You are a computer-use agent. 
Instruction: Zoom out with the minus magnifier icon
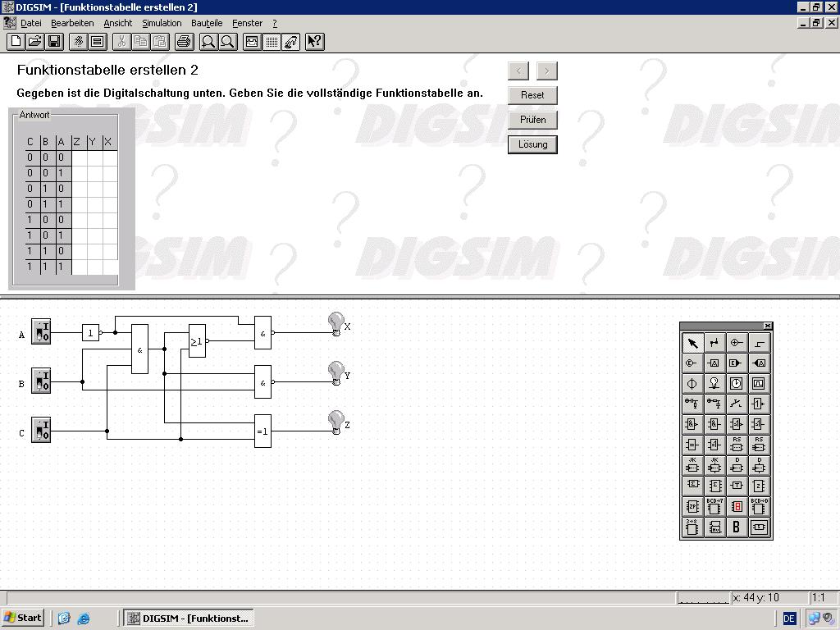[x=228, y=41]
